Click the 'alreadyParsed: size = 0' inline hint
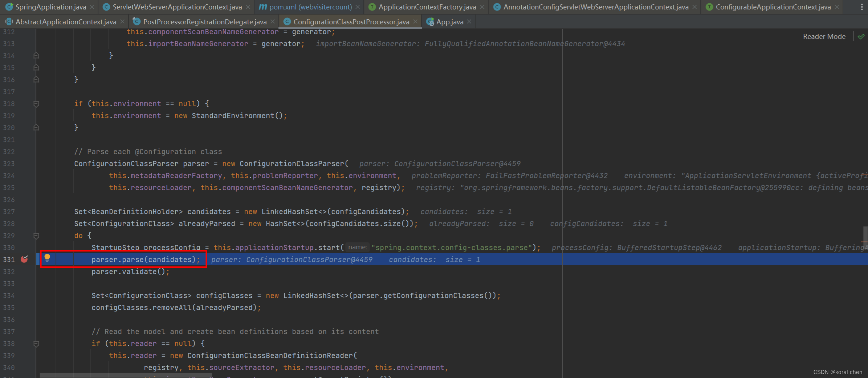This screenshot has width=868, height=378. tap(481, 224)
